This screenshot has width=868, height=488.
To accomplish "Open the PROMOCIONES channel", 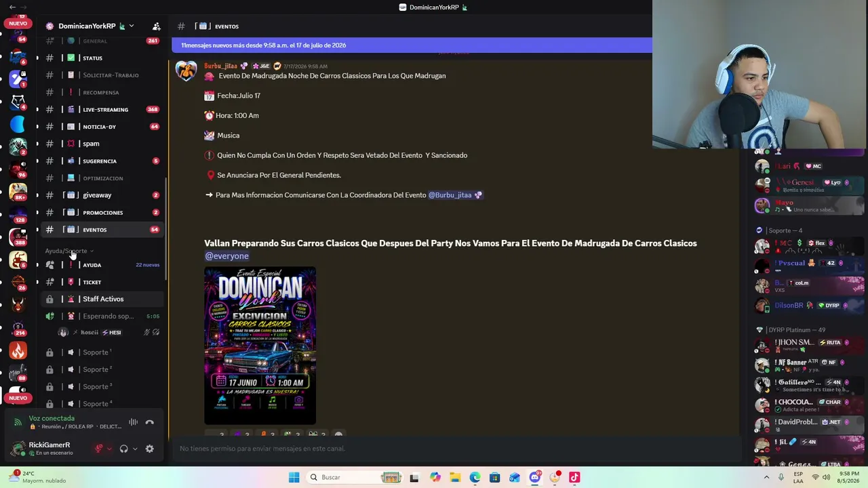I will pyautogui.click(x=102, y=212).
